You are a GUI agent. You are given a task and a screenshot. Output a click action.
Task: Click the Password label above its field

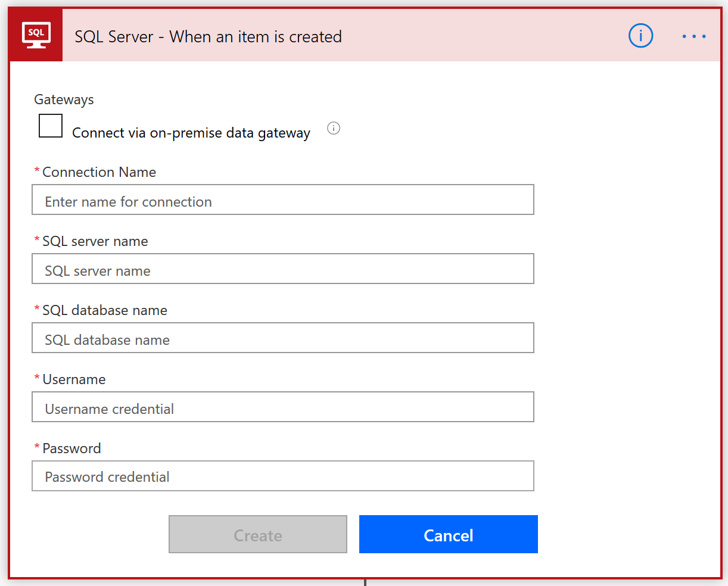coord(71,448)
